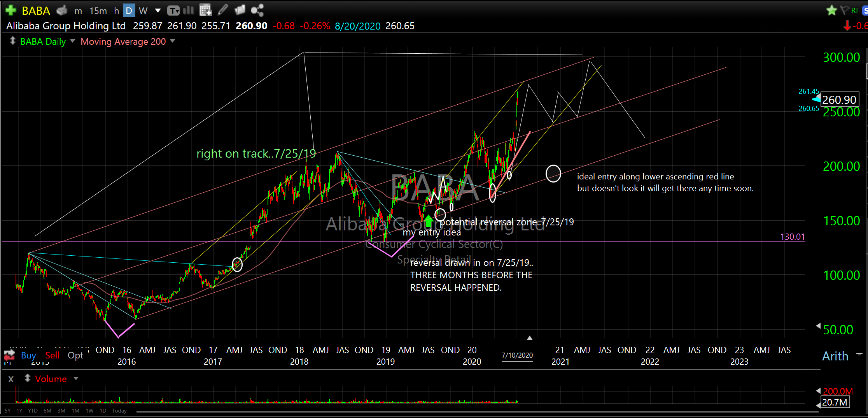This screenshot has width=868, height=418.
Task: Click the share chart icon
Action: (257, 10)
